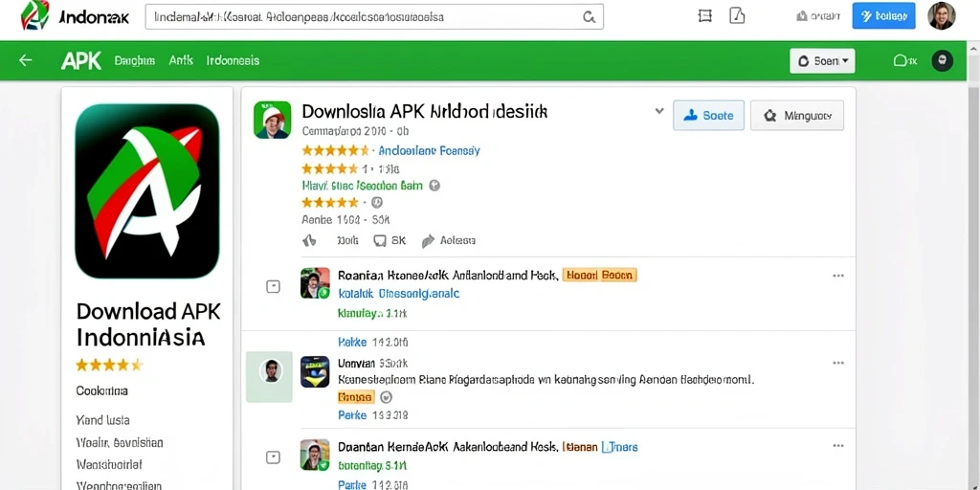This screenshot has width=980, height=490.
Task: Click the round icon beside Uonvian's orange tag
Action: click(x=386, y=397)
